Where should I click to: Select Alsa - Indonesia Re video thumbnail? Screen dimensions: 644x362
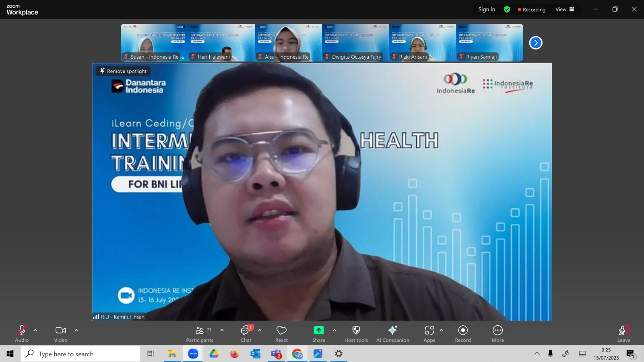click(288, 43)
